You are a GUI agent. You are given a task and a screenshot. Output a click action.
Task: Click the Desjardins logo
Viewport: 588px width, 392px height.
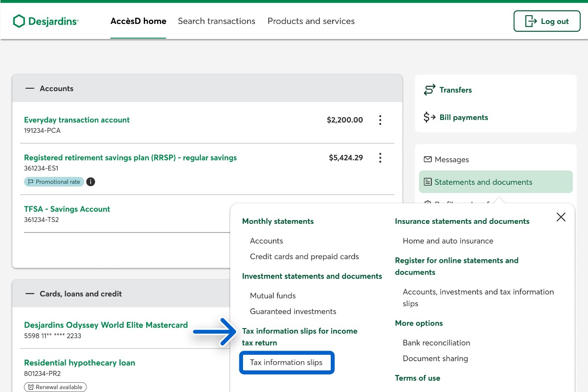(45, 21)
